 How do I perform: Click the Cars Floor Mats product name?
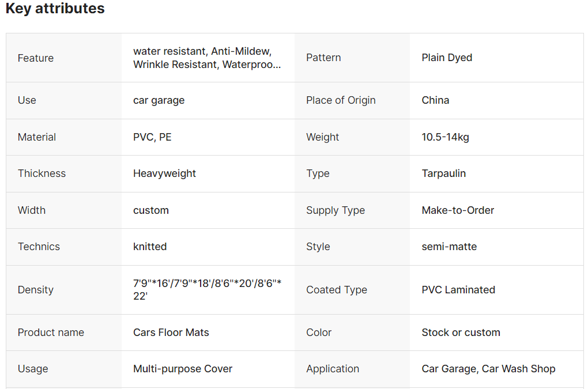coord(171,333)
